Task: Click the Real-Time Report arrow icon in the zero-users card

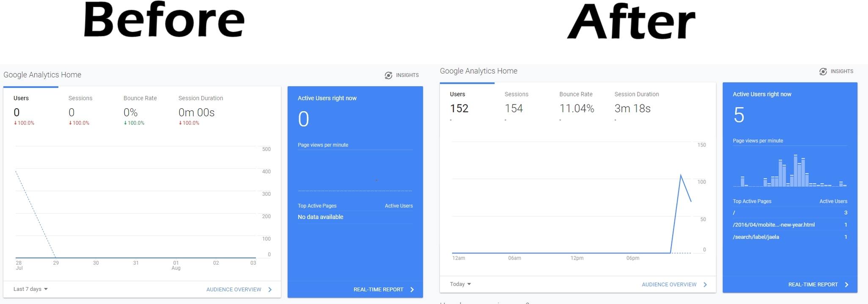Action: [x=412, y=290]
